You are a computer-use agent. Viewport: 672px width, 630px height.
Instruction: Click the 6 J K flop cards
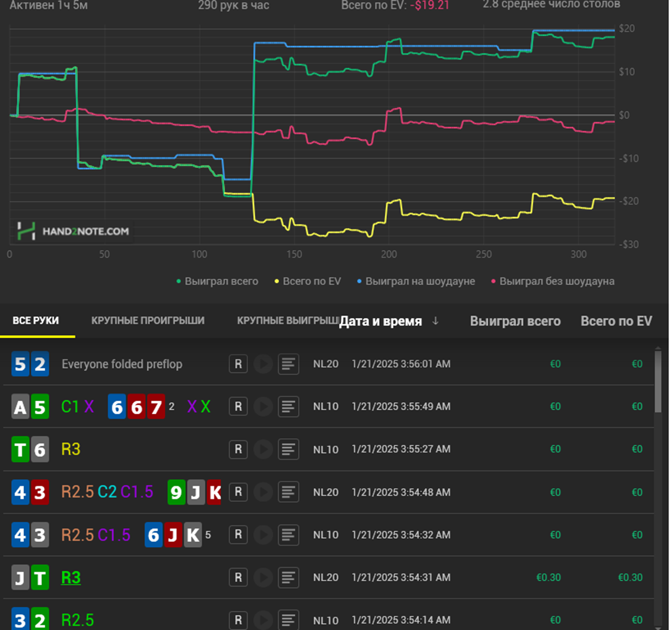[173, 535]
